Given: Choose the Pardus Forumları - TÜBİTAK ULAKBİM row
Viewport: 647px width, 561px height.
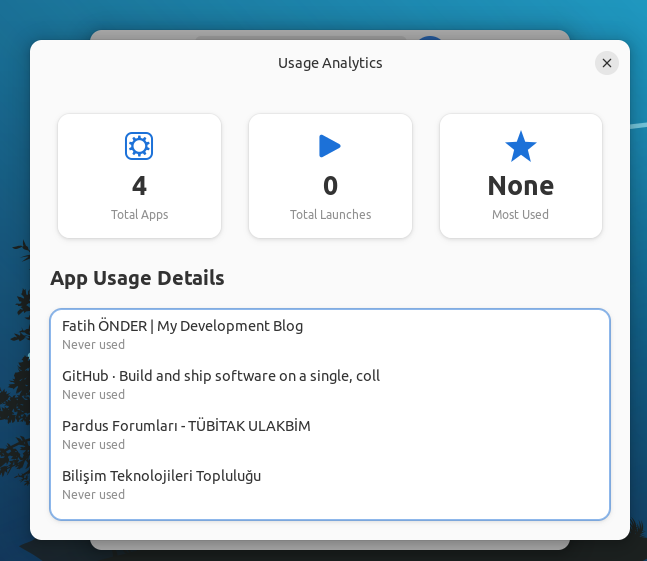Looking at the screenshot, I should (186, 426).
